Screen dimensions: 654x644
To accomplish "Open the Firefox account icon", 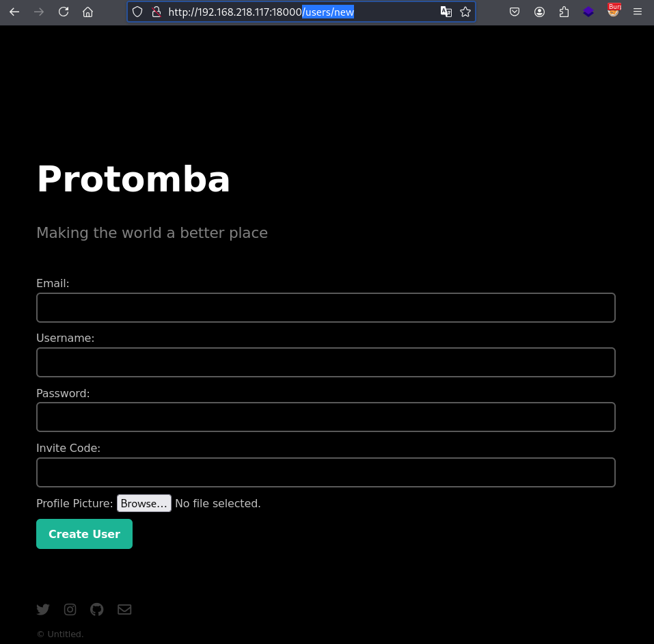I will point(539,12).
